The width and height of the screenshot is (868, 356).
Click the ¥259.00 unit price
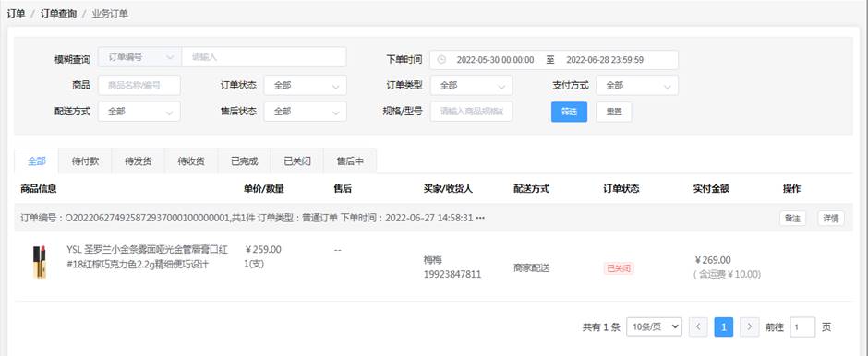click(262, 249)
